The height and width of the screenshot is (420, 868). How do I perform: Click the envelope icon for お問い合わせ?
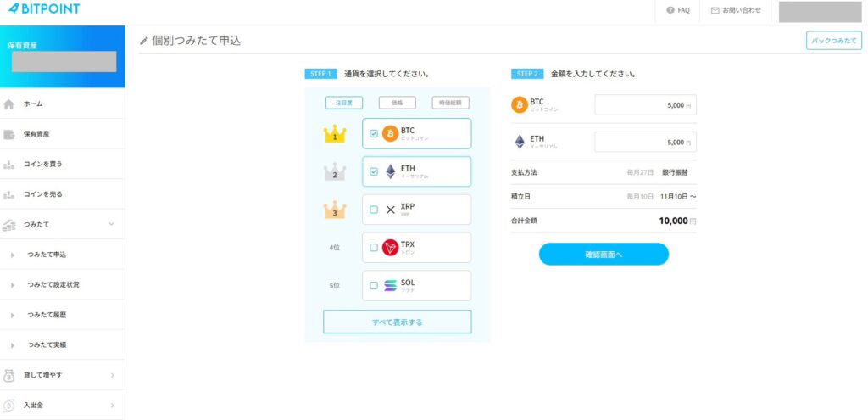(x=715, y=10)
